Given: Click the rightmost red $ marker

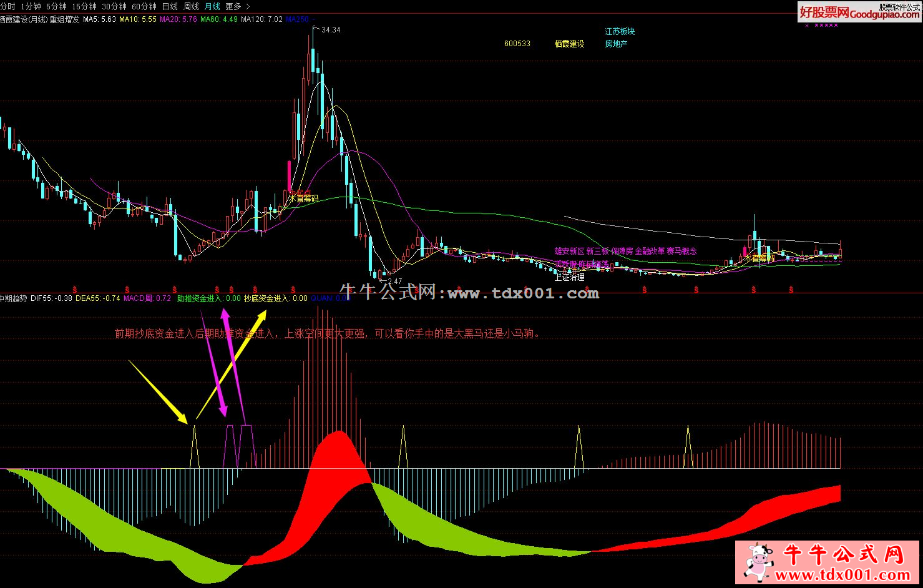Looking at the screenshot, I should click(x=791, y=289).
